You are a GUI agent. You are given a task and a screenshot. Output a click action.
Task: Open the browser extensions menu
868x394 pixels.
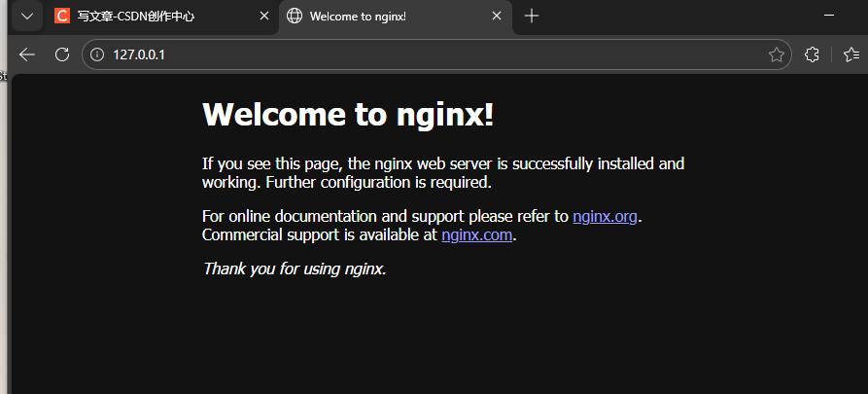[x=812, y=54]
